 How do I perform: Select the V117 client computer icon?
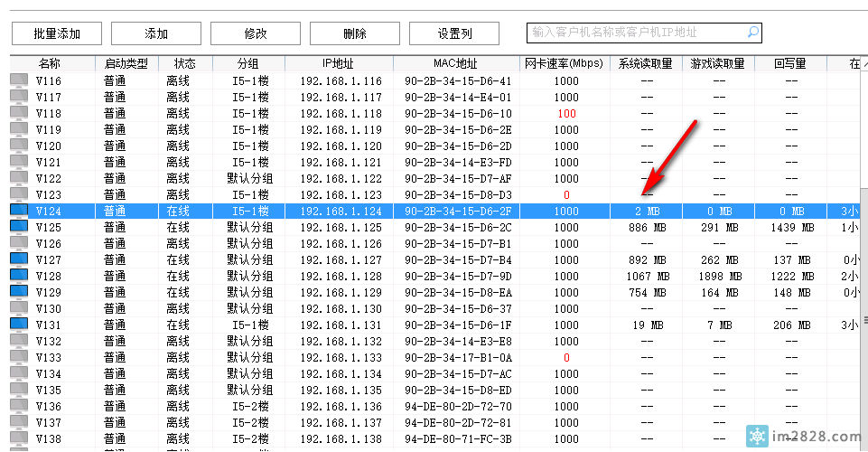[19, 97]
